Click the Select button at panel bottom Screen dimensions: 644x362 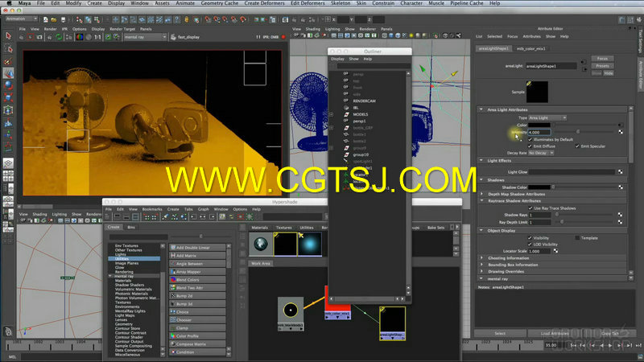point(500,333)
